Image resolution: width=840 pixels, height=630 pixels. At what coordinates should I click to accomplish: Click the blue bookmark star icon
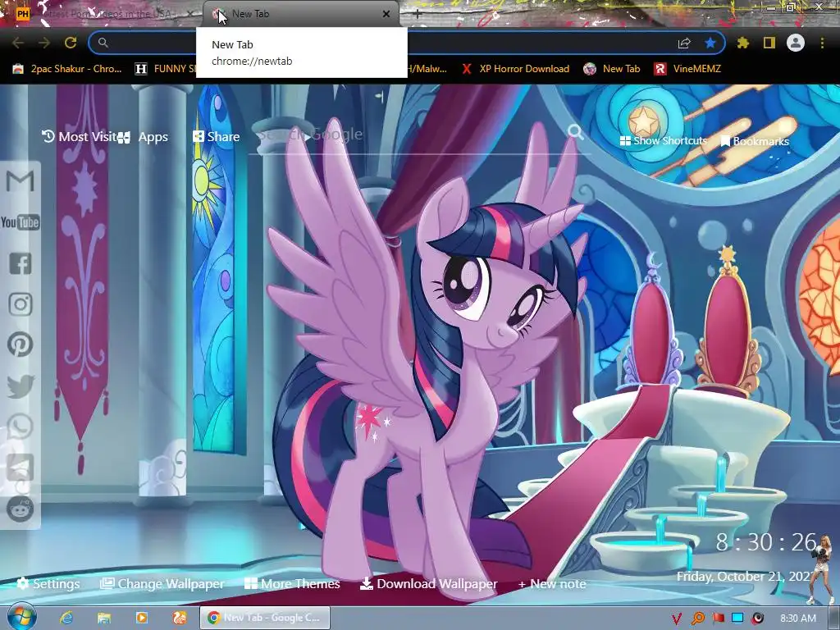710,43
